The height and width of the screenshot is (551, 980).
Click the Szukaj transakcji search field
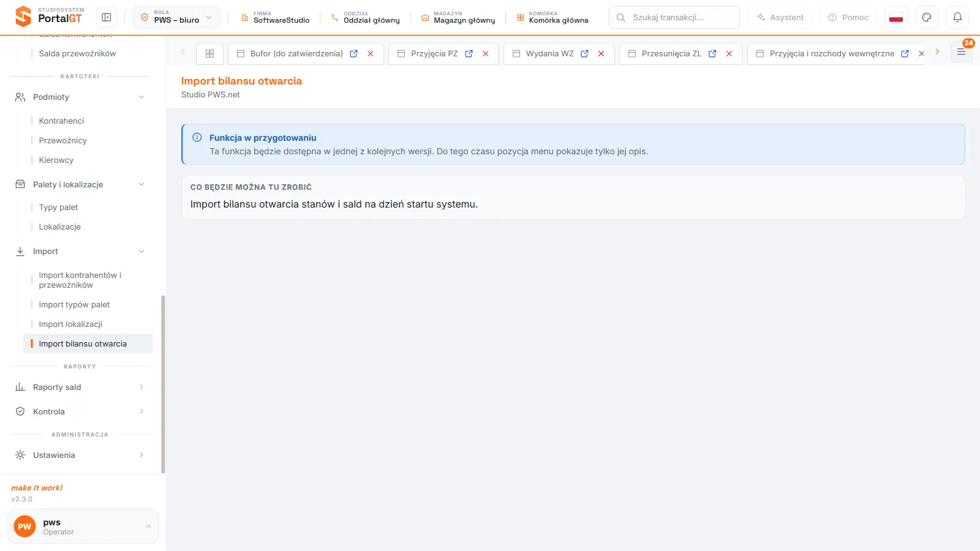[674, 17]
